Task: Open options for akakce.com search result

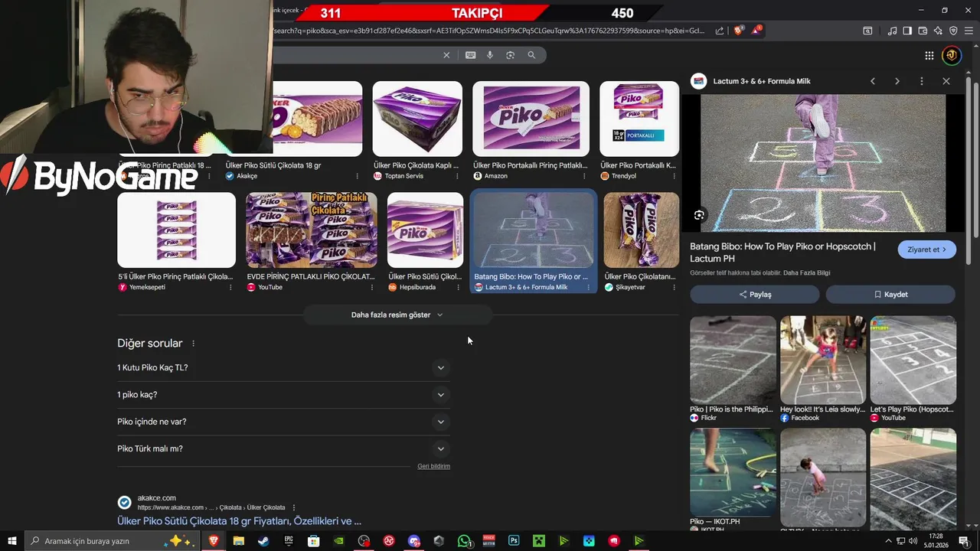Action: (294, 507)
